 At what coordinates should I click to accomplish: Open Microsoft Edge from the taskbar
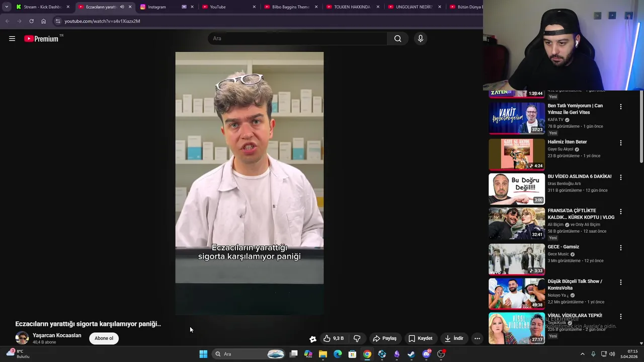(x=338, y=354)
